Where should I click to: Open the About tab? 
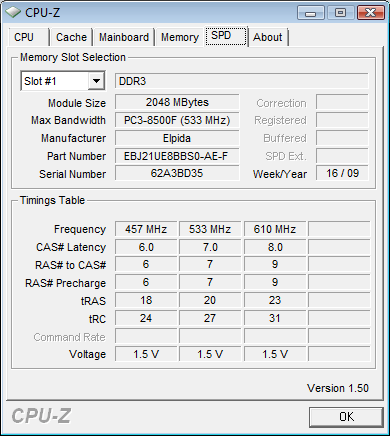tap(268, 37)
